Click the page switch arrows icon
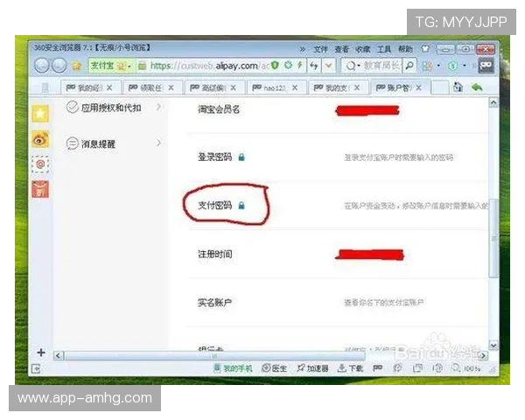This screenshot has height=420, width=525. [x=314, y=66]
